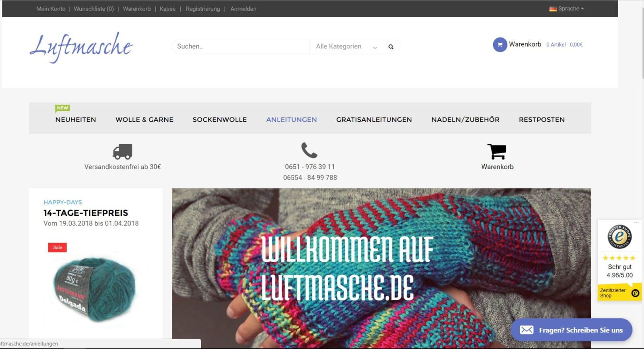Click the header Warenkorb label
Screen dimensions: 644x349
tap(525, 44)
